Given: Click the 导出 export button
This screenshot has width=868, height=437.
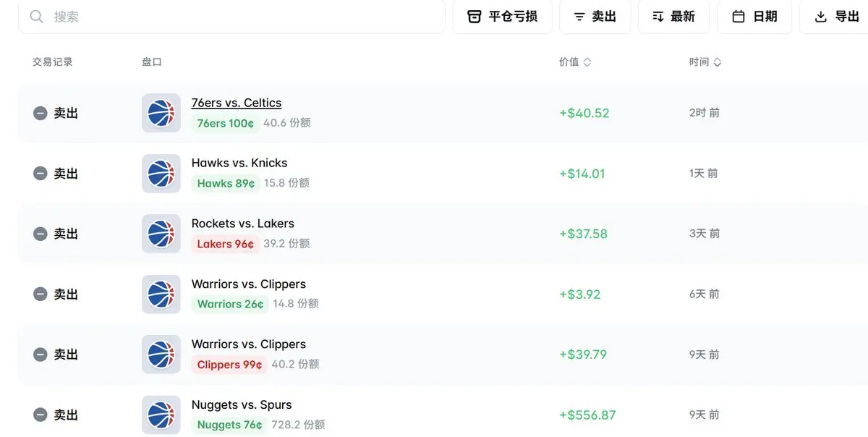Looking at the screenshot, I should pyautogui.click(x=836, y=17).
